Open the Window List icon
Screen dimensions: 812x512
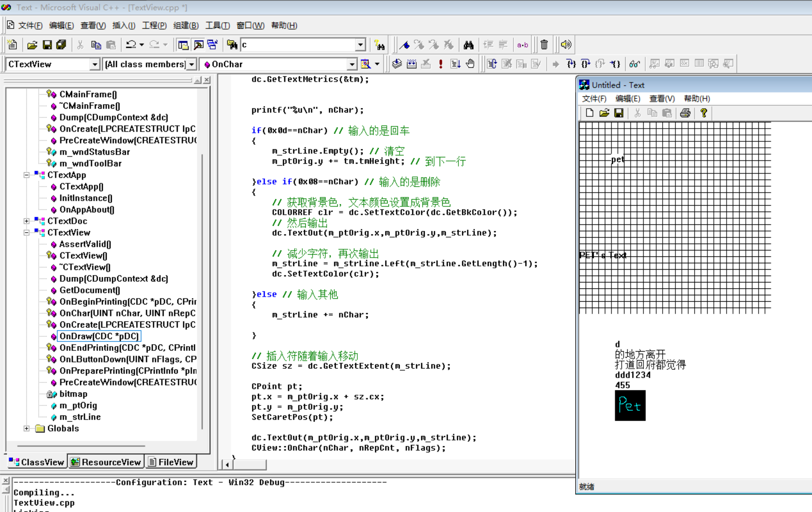click(x=212, y=44)
